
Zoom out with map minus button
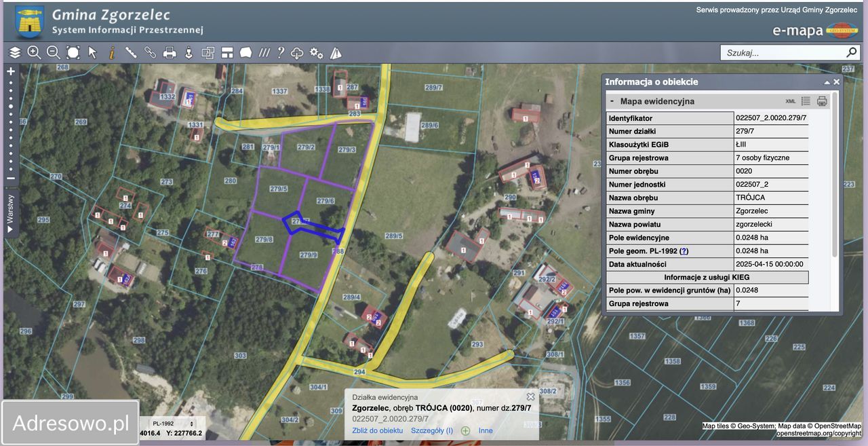point(11,179)
